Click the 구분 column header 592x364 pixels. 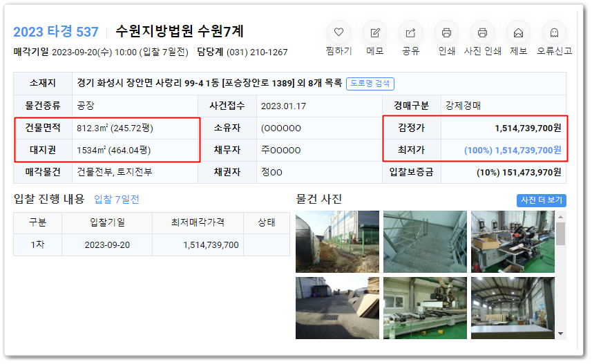38,223
